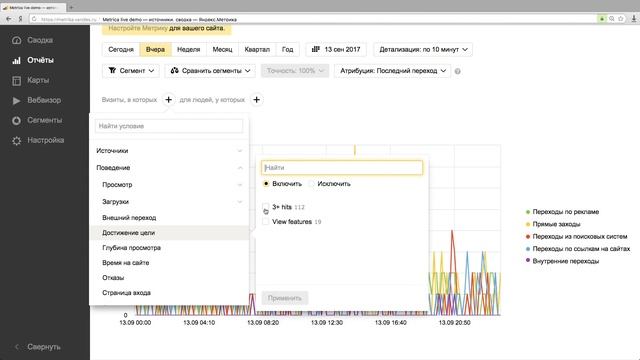The image size is (640, 360).
Task: Select Вчера period tab
Action: (155, 49)
